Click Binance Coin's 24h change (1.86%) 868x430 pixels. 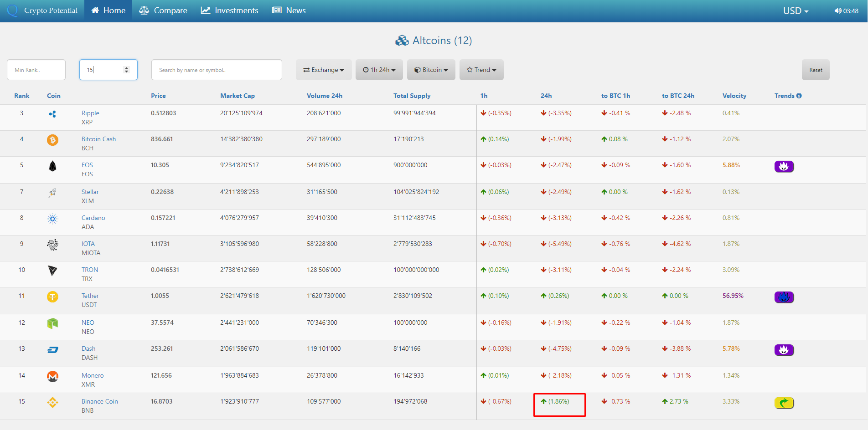[x=555, y=401]
